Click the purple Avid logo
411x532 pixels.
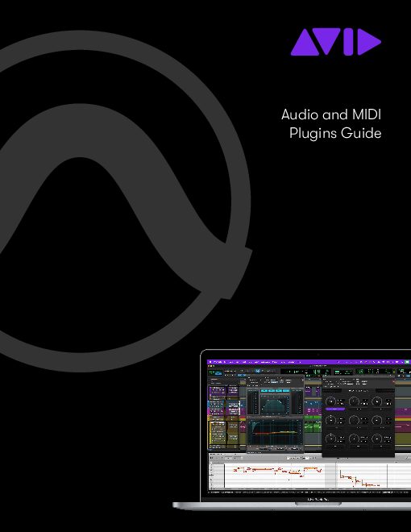[x=336, y=42]
